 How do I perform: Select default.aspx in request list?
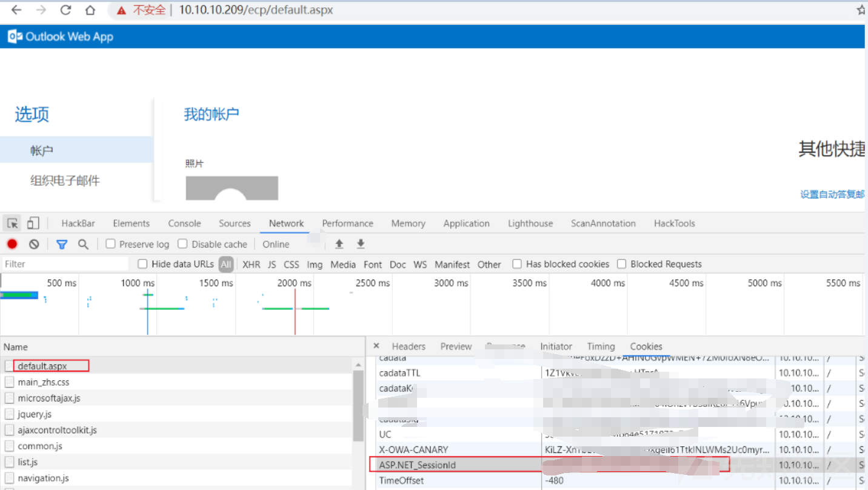[x=42, y=366]
